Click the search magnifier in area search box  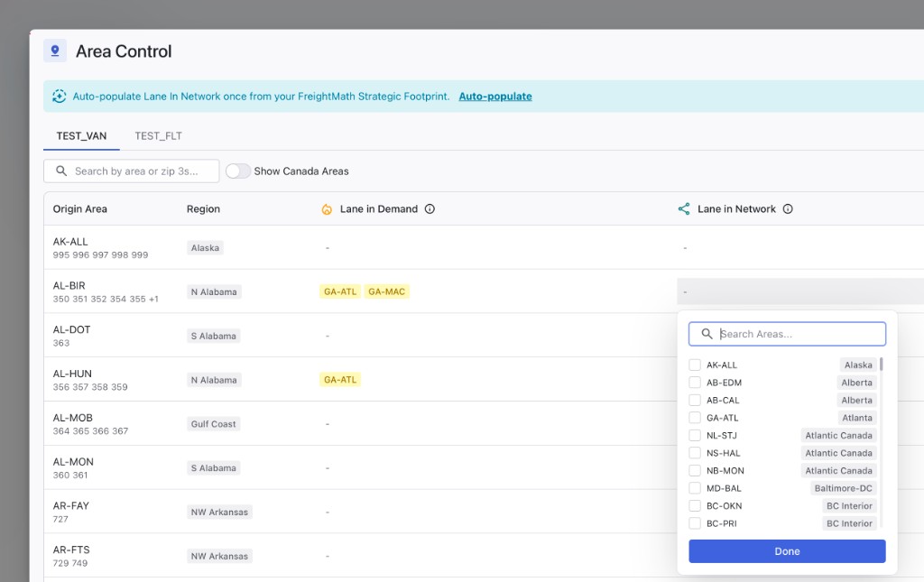pyautogui.click(x=61, y=171)
